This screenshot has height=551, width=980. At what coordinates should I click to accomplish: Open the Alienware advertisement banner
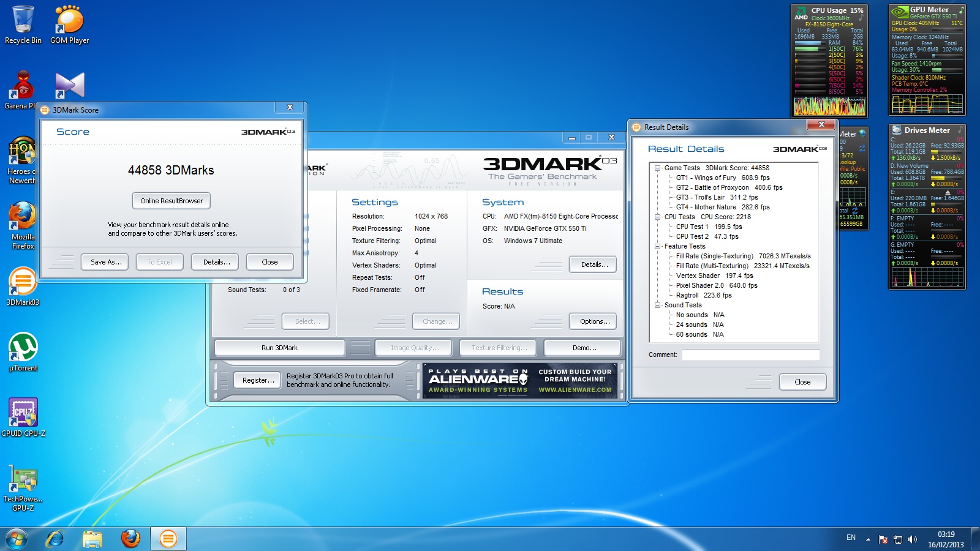[520, 380]
